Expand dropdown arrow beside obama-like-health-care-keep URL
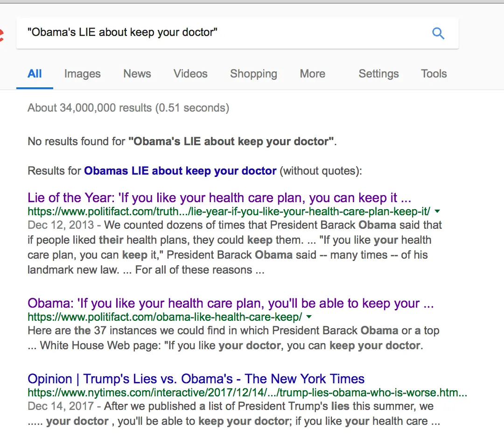The image size is (504, 437). point(309,317)
